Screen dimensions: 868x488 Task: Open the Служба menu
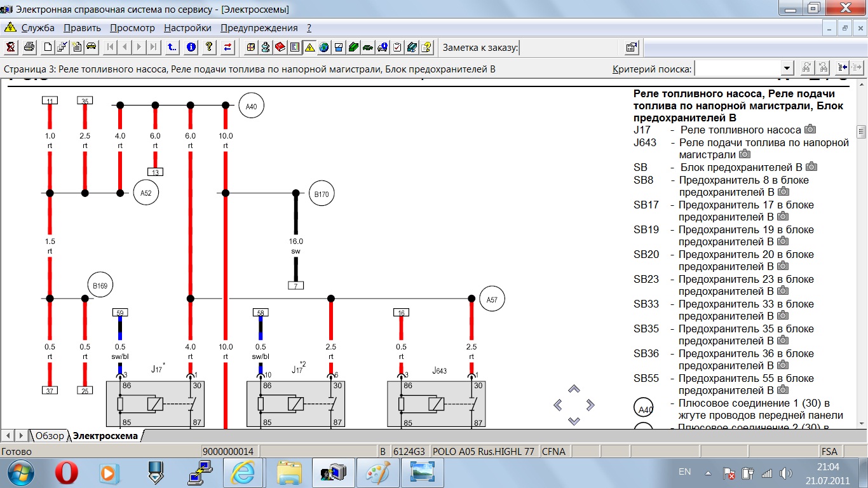click(37, 28)
